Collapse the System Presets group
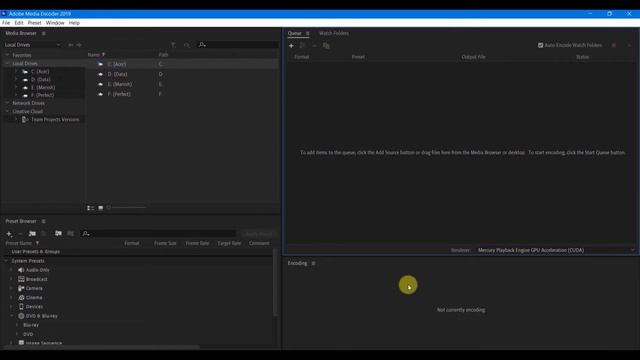 pyautogui.click(x=6, y=261)
